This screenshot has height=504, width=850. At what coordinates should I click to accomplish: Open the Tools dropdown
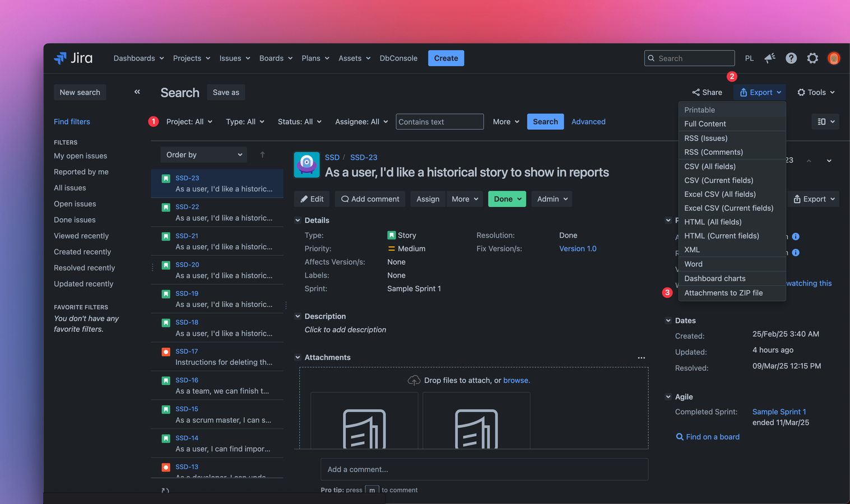click(816, 92)
